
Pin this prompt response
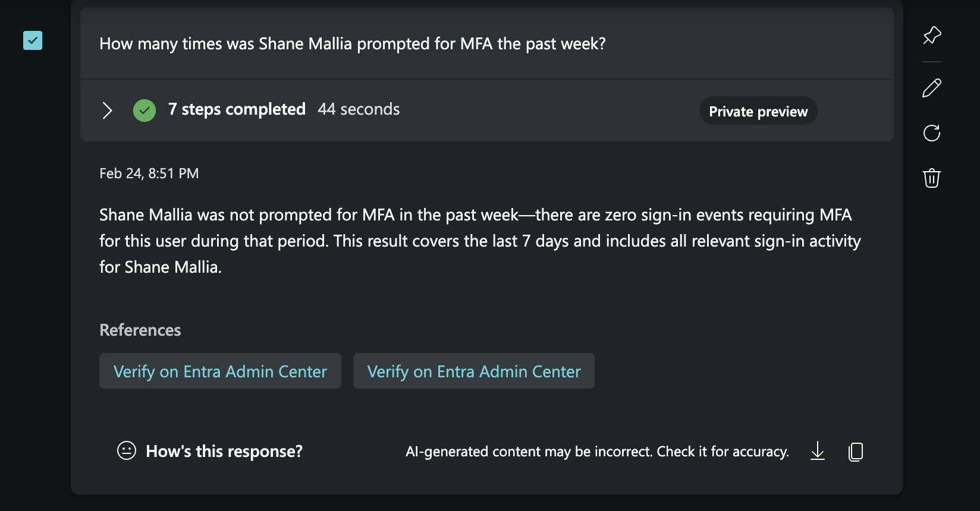pyautogui.click(x=932, y=35)
